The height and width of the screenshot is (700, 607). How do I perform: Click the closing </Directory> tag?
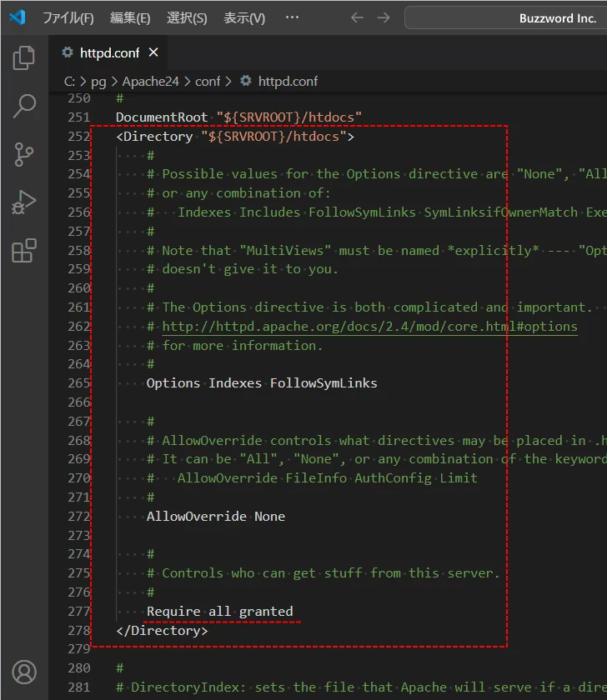click(x=162, y=630)
